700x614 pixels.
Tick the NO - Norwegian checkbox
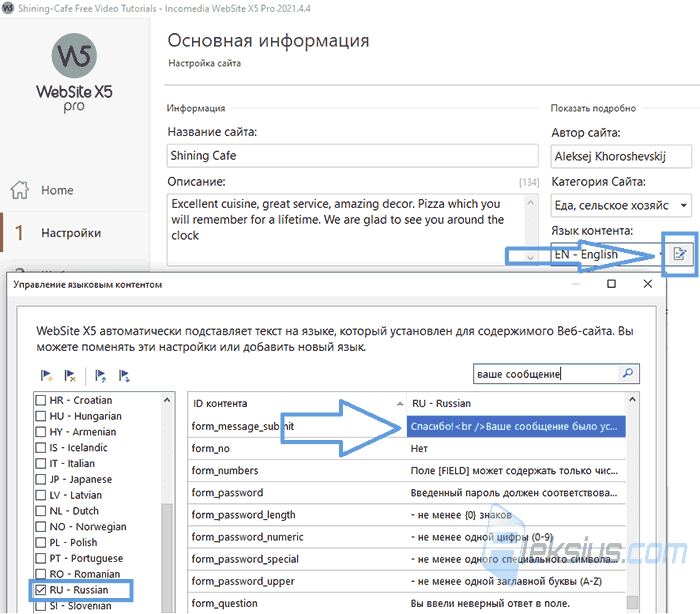click(x=41, y=526)
